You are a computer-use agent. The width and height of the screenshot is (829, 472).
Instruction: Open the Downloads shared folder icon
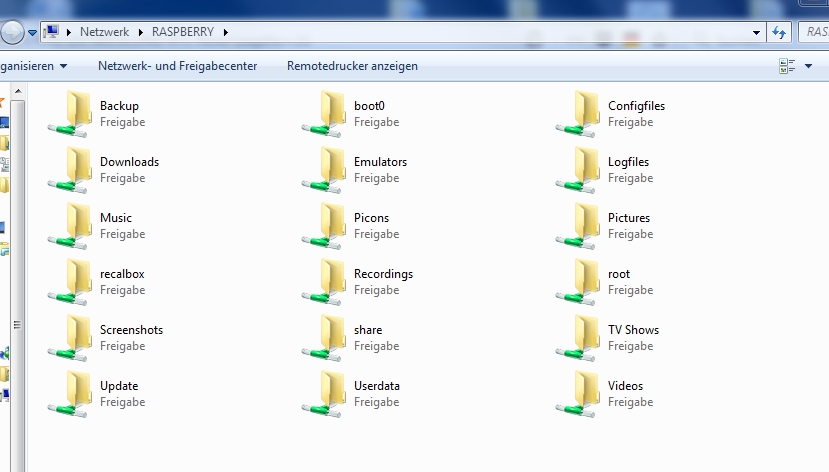(x=70, y=170)
